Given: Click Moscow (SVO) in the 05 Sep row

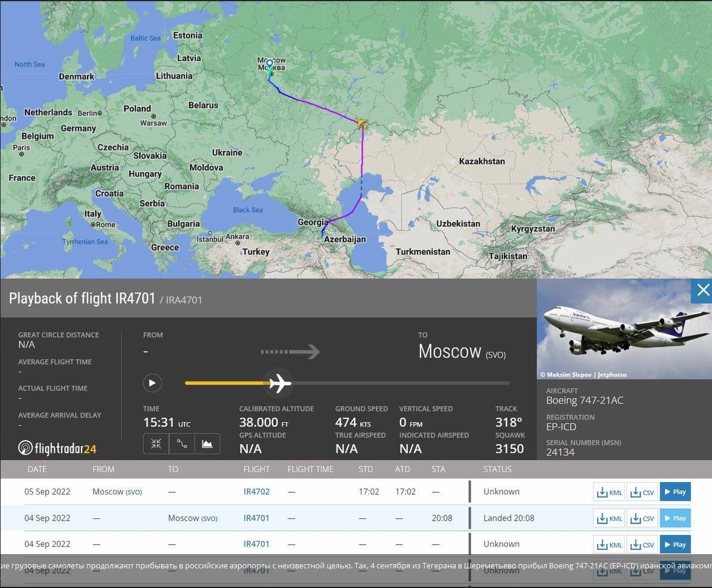Looking at the screenshot, I should coord(117,492).
